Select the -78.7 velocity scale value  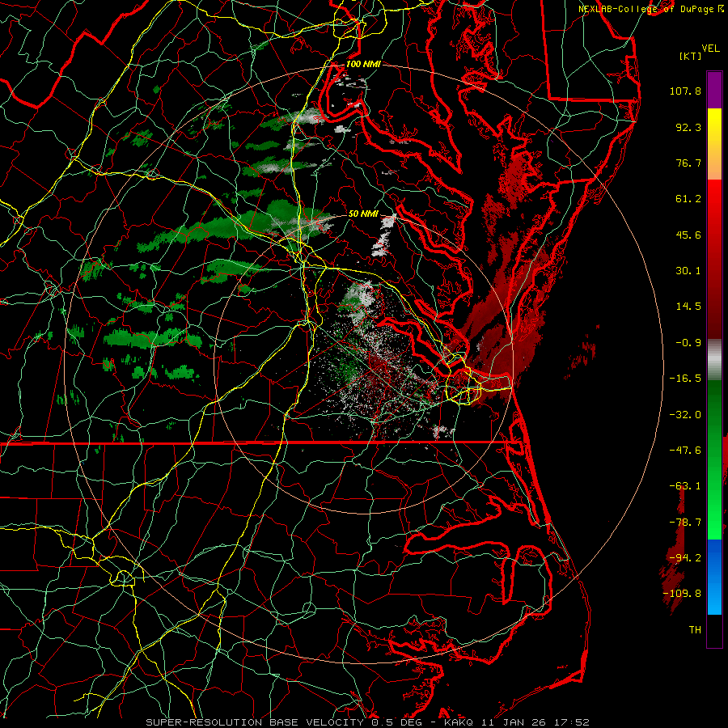pyautogui.click(x=685, y=523)
